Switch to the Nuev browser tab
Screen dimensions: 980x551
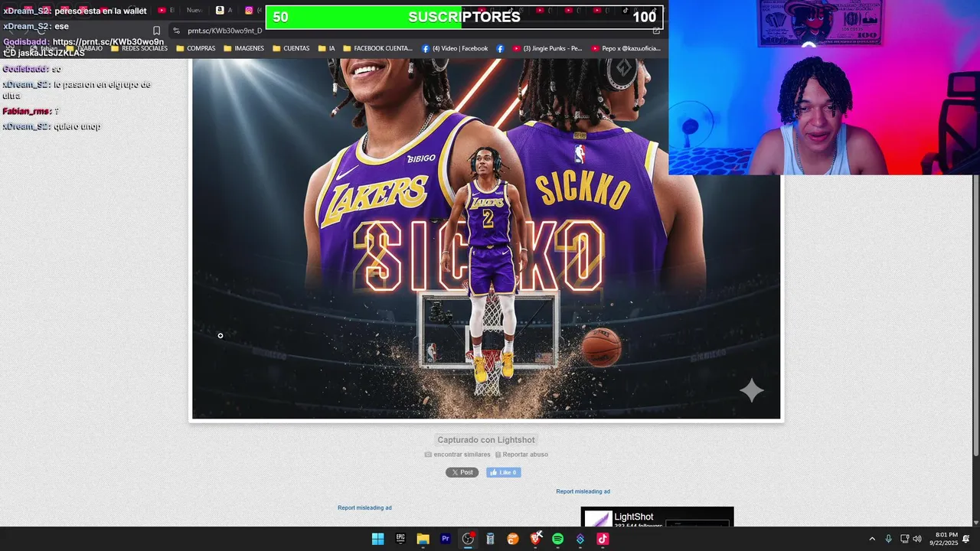pyautogui.click(x=194, y=10)
